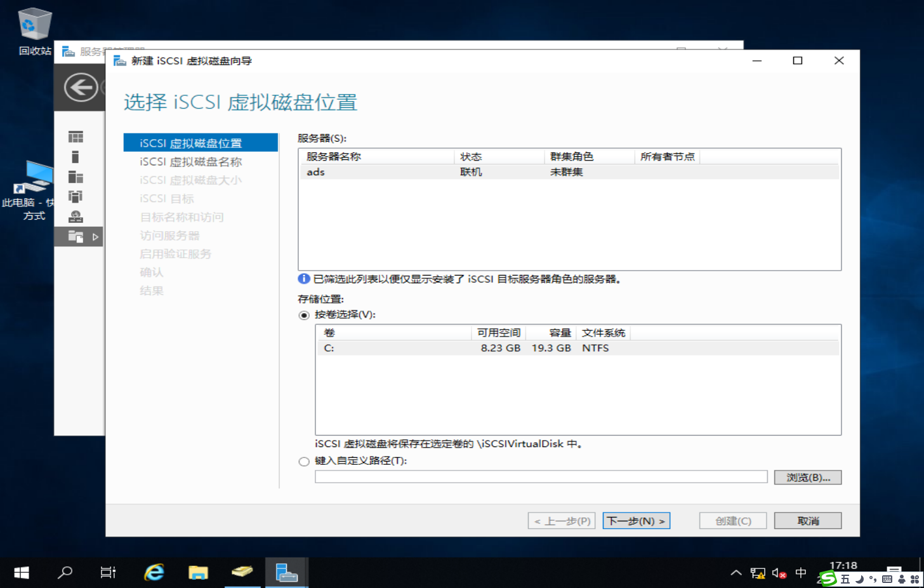Image resolution: width=924 pixels, height=588 pixels.
Task: Click the Windows Start button
Action: (21, 572)
